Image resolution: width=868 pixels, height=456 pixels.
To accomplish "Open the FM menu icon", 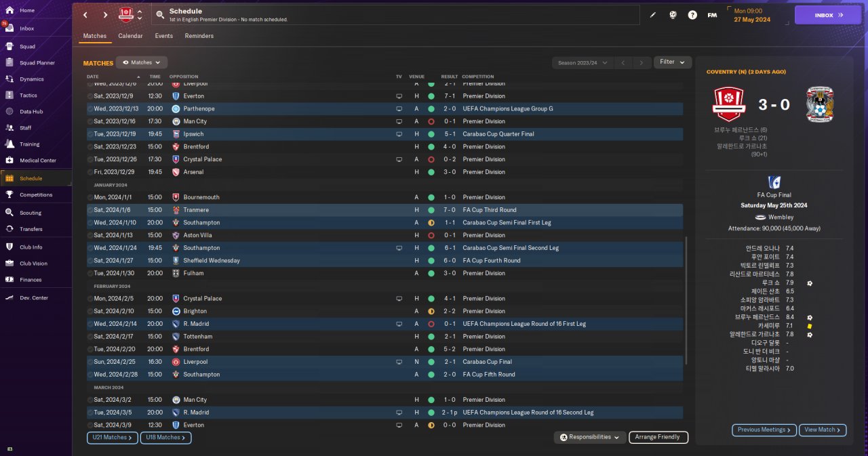I will [x=712, y=15].
